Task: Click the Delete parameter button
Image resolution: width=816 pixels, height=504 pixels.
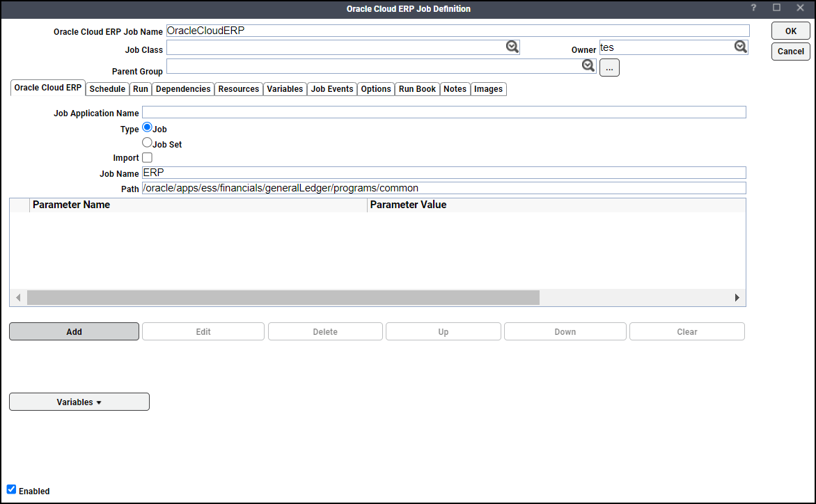Action: point(325,331)
